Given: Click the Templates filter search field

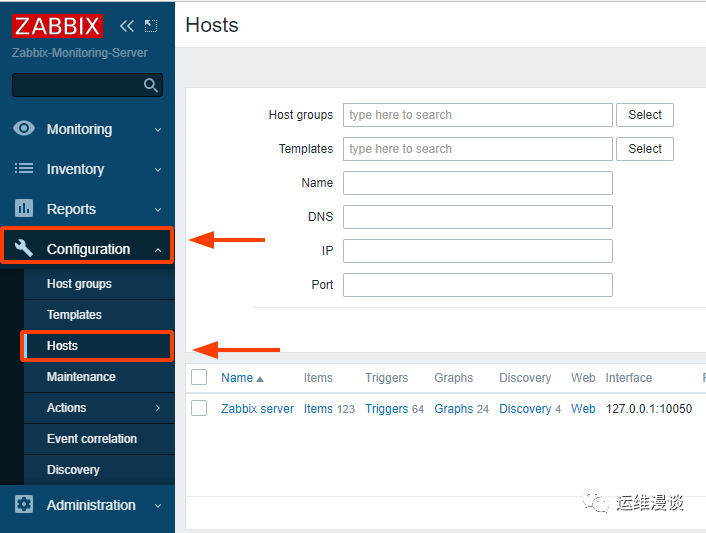Looking at the screenshot, I should click(x=478, y=149).
